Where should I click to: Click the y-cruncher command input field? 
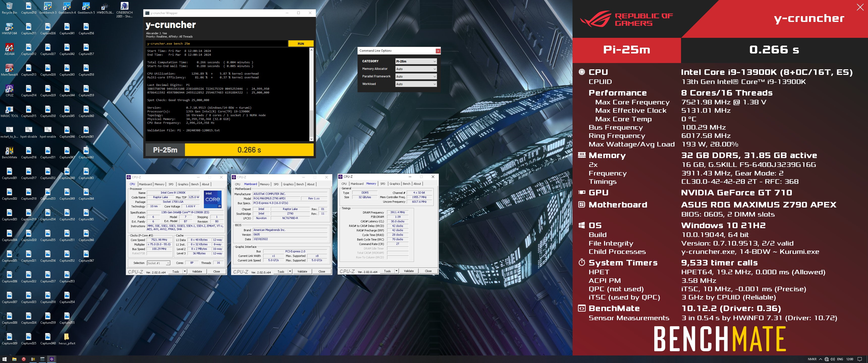coord(217,43)
